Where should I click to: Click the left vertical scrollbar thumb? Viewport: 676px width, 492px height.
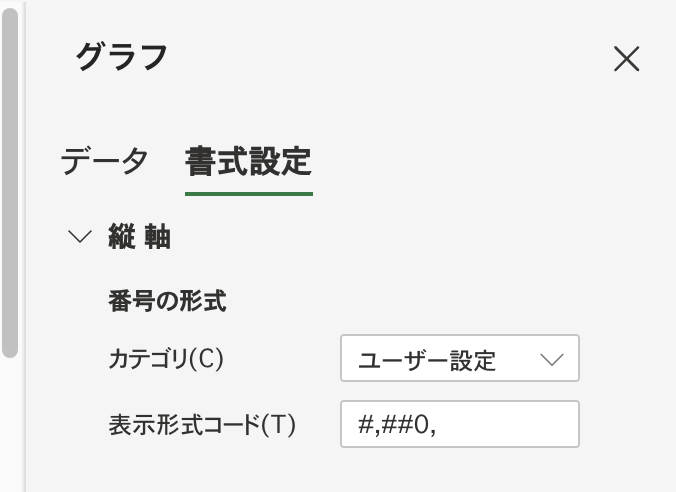tap(10, 180)
